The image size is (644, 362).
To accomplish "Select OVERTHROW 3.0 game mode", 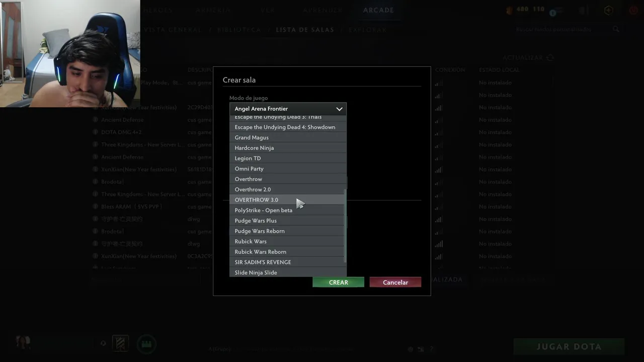I will pyautogui.click(x=288, y=200).
